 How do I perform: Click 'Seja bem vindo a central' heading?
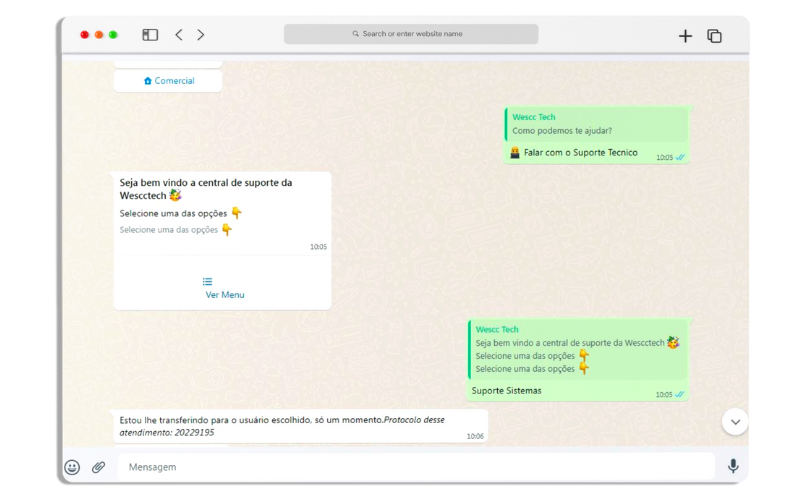coord(206,189)
